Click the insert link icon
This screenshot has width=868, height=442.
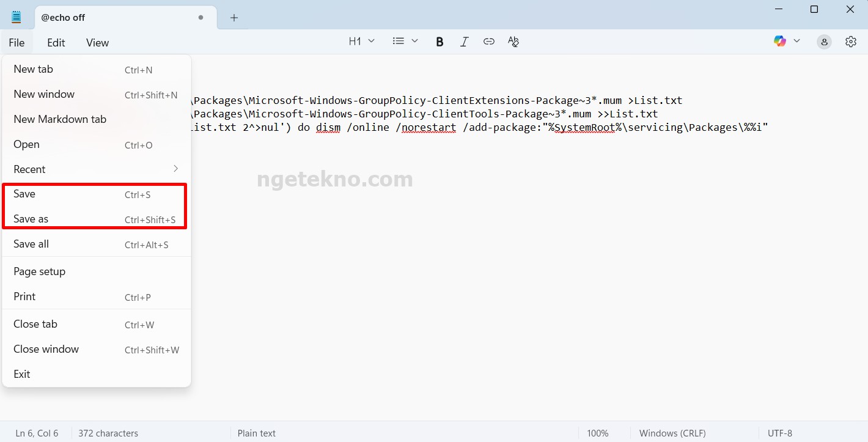tap(488, 42)
